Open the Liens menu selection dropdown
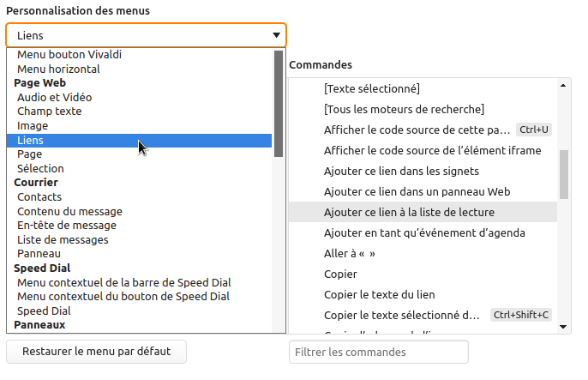Image resolution: width=588 pixels, height=380 pixels. 146,35
